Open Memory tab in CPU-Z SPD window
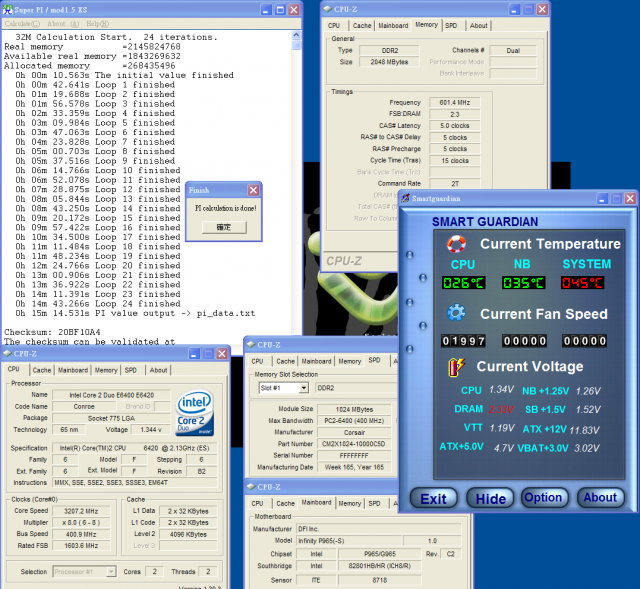Screen dimensions: 640x589 point(349,361)
